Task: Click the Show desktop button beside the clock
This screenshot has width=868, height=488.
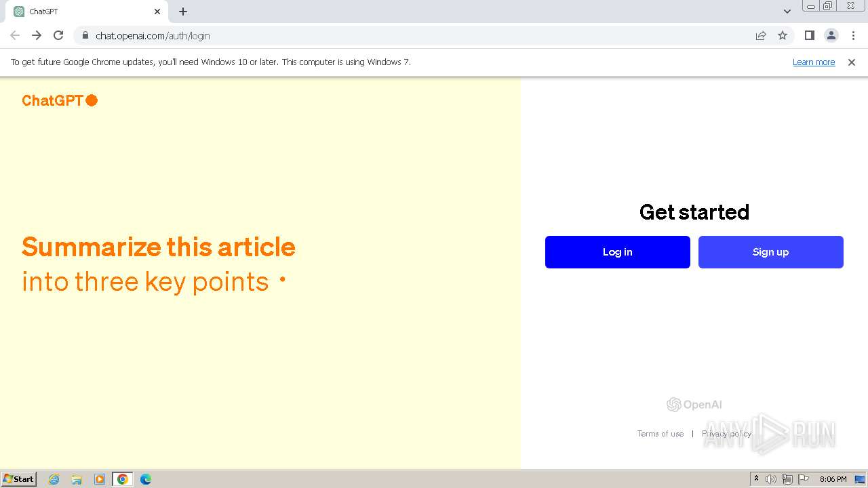Action: (x=861, y=479)
